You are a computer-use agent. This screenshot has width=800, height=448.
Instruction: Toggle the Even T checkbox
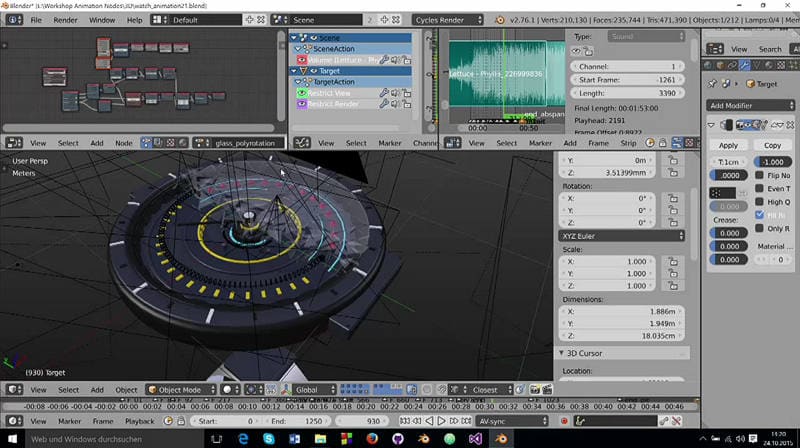click(x=758, y=188)
